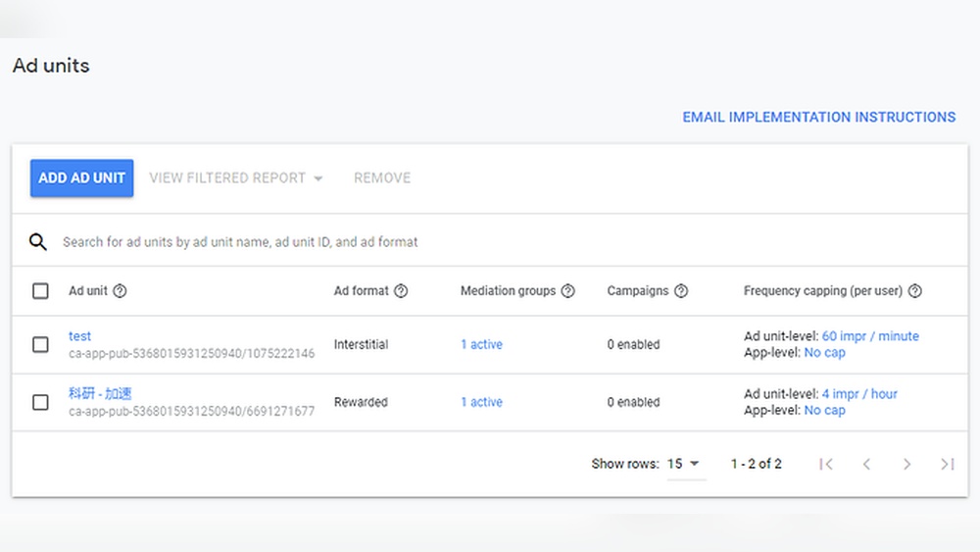Open 1 active mediation groups for Interstitial row
Screen dimensions: 980x552
point(482,344)
